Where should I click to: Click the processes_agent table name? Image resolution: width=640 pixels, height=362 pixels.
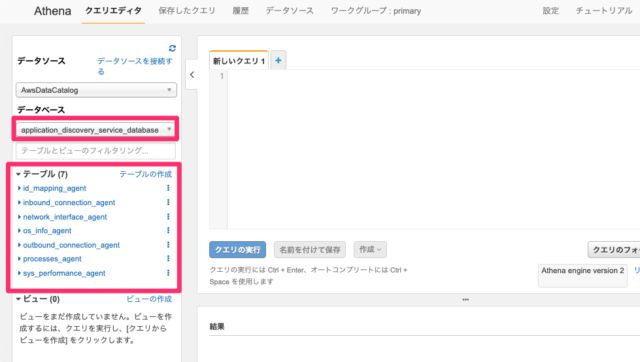point(52,259)
